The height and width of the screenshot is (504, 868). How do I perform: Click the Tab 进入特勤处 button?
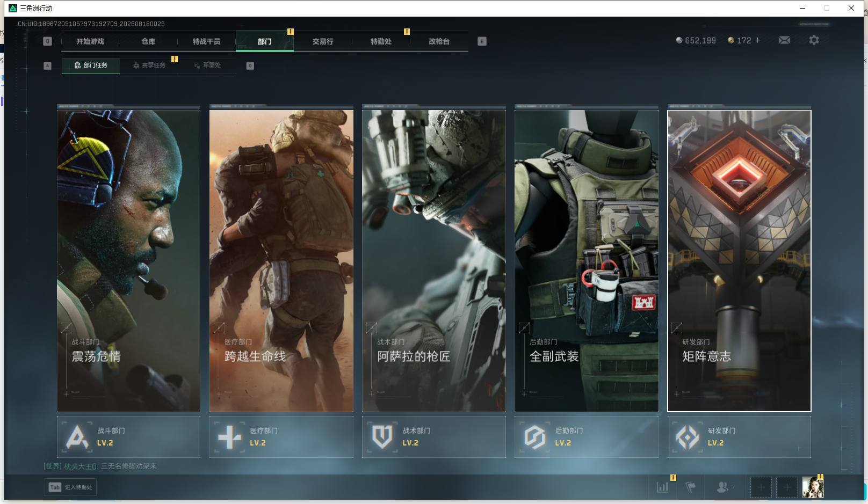(x=70, y=487)
